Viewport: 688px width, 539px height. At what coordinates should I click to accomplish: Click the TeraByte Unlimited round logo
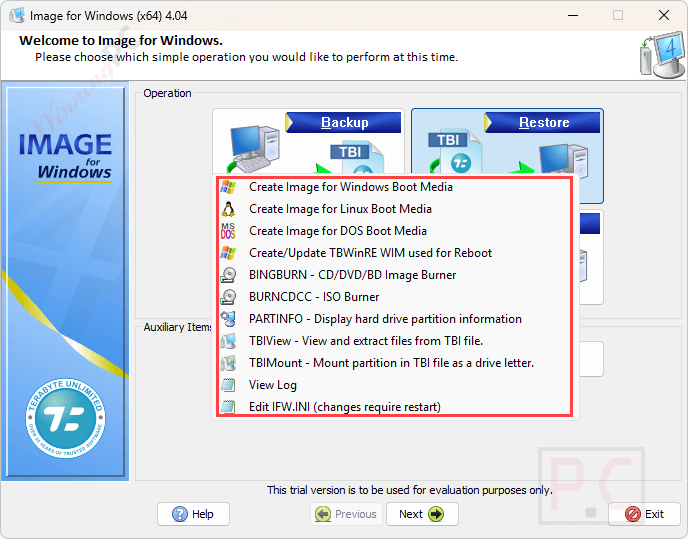65,418
